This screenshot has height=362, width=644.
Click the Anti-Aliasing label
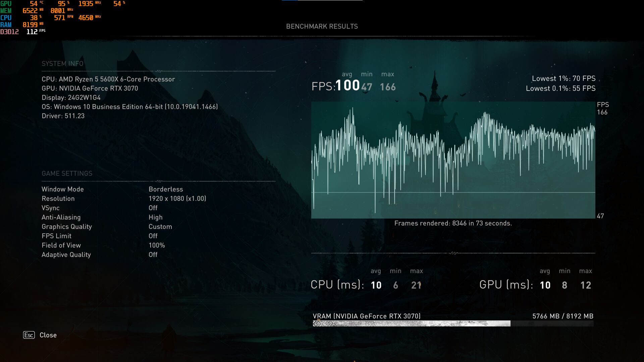(x=61, y=217)
